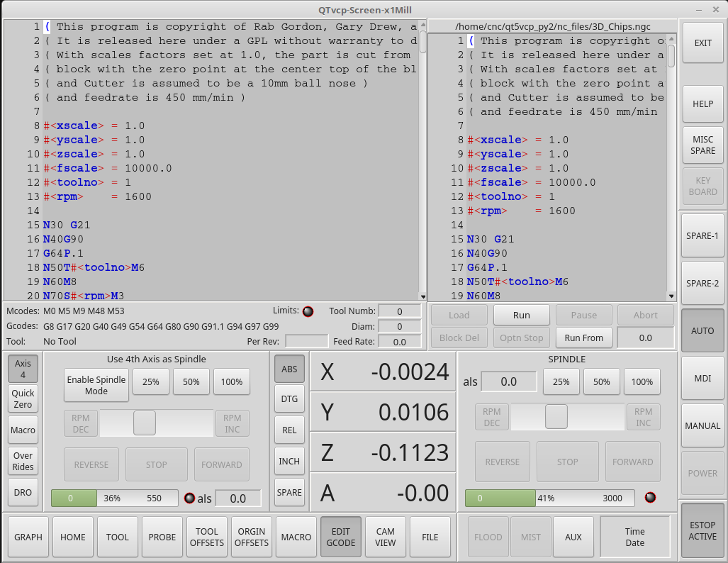Click the Tool Numb field
The image size is (728, 563).
click(x=400, y=311)
